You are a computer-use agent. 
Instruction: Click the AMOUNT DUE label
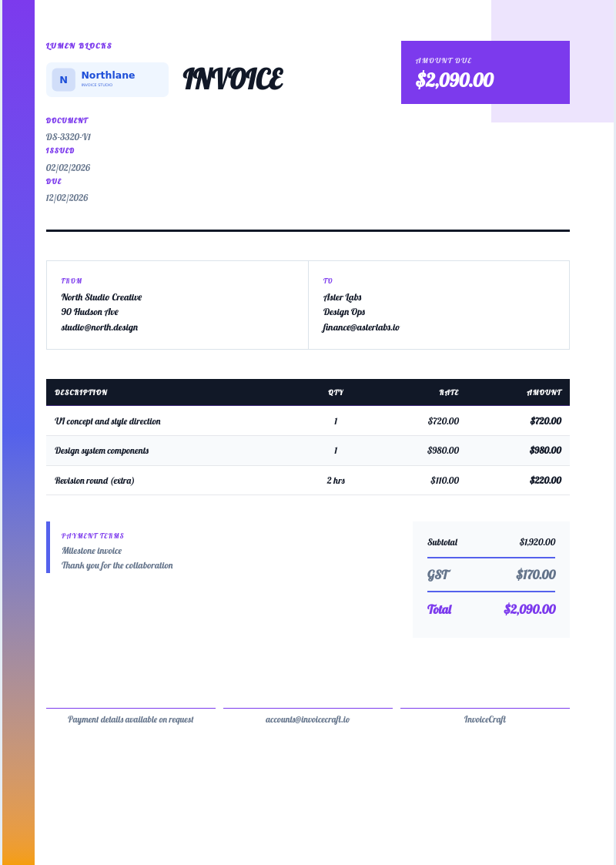[x=444, y=61]
